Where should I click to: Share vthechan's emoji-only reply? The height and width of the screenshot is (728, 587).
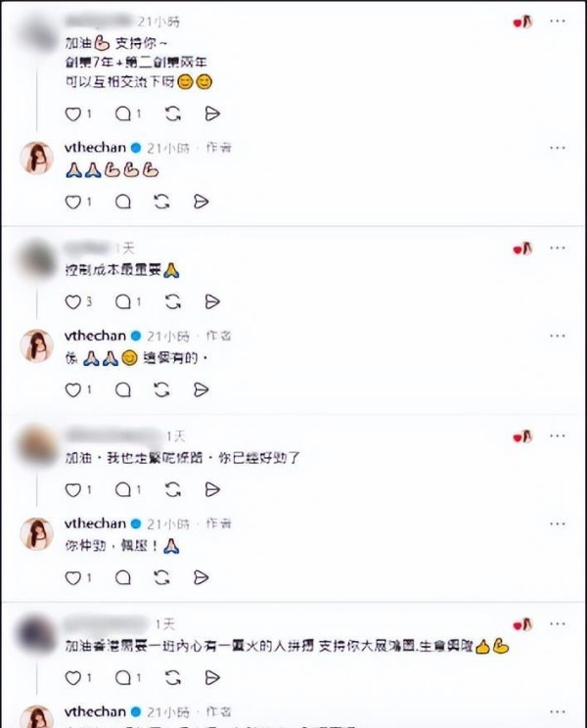point(201,202)
